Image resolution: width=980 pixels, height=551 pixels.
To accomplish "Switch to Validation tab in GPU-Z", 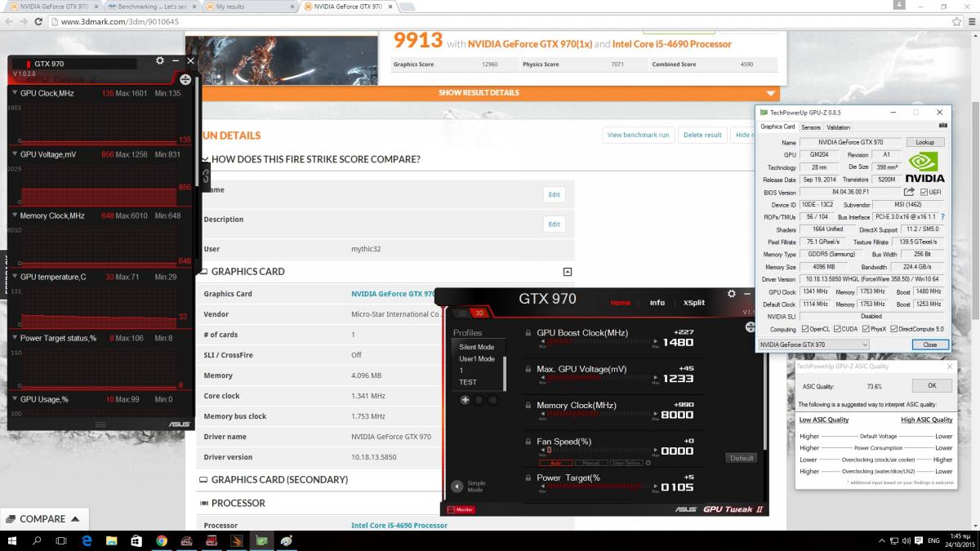I will [x=839, y=127].
